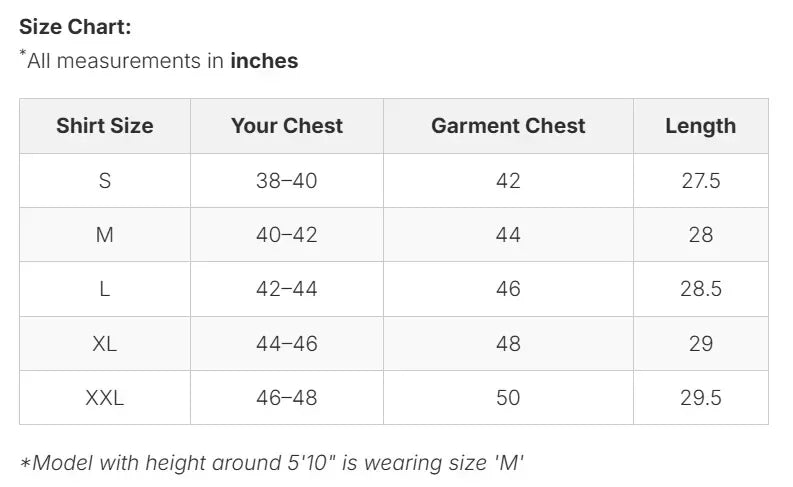
Task: Click the 46–48 chest range cell
Action: click(x=287, y=397)
